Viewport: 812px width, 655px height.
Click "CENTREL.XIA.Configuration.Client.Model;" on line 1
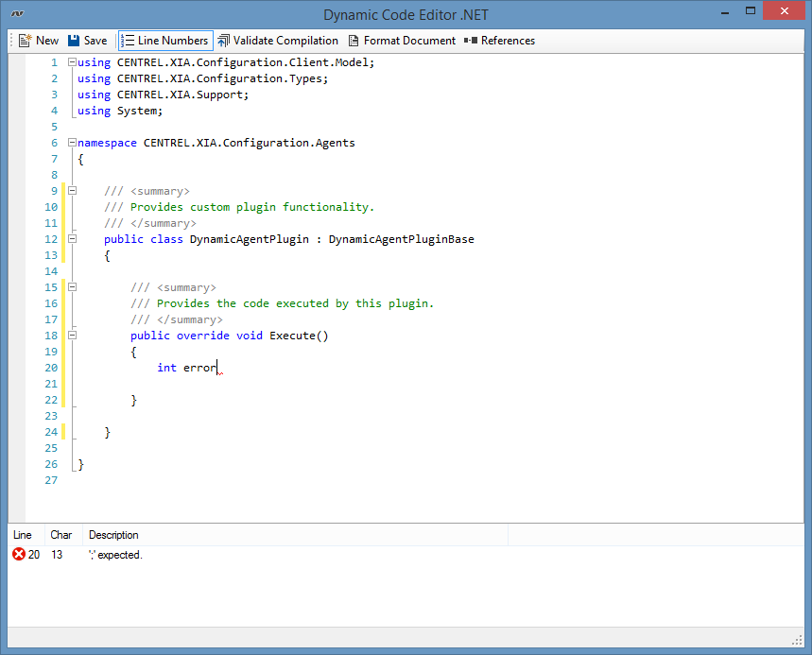tap(246, 62)
